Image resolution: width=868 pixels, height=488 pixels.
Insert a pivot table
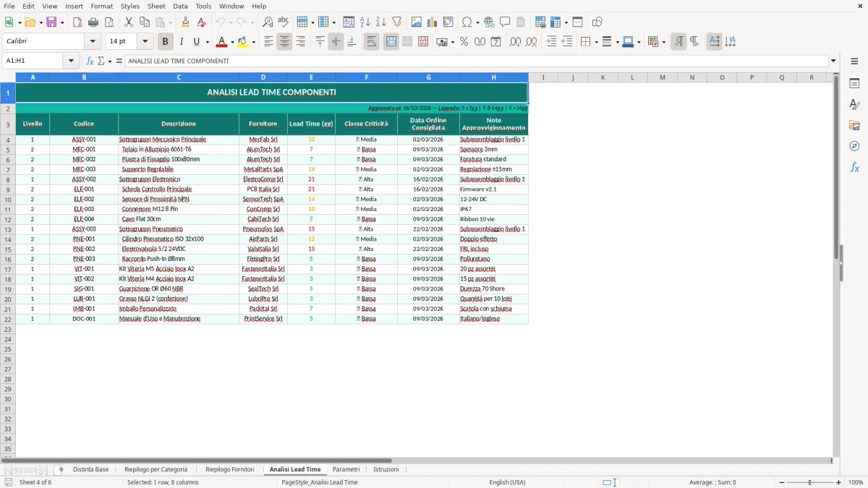[x=448, y=22]
